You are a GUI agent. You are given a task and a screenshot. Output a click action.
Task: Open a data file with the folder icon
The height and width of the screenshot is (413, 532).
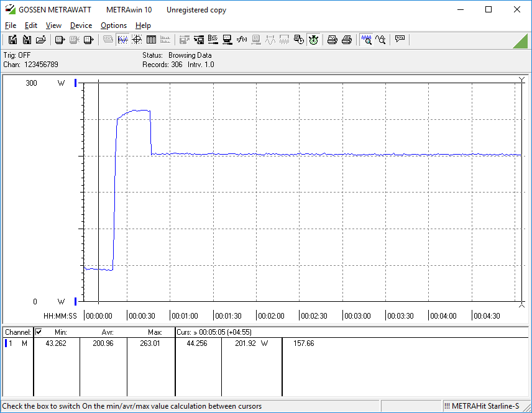pyautogui.click(x=41, y=40)
